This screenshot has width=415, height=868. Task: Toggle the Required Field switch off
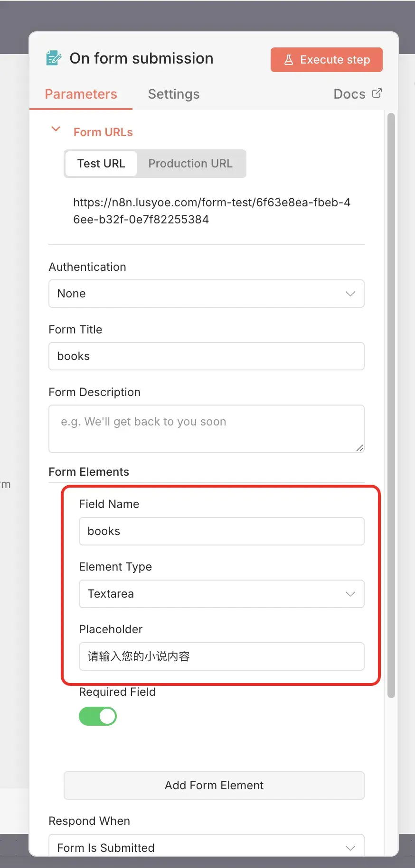[x=98, y=716]
